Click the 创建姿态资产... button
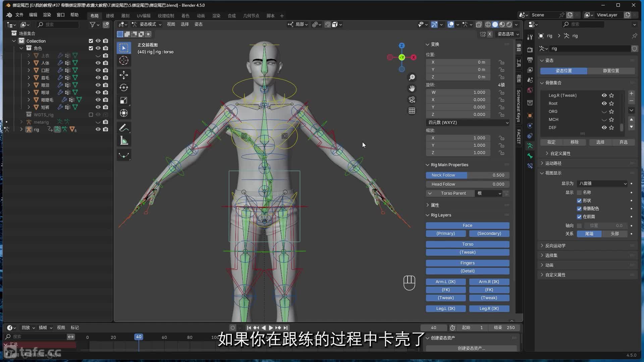644x362 pixels. pos(471,349)
